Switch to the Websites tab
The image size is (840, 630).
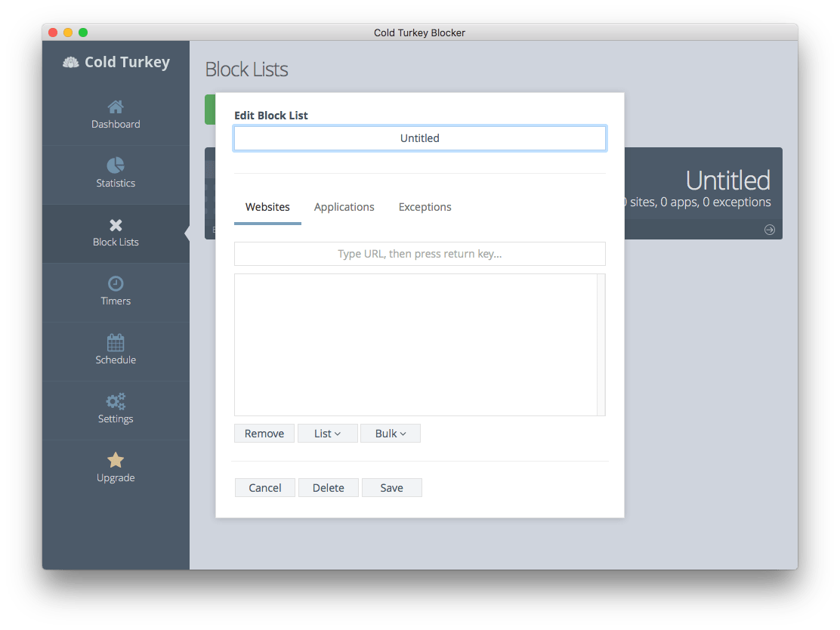(267, 207)
